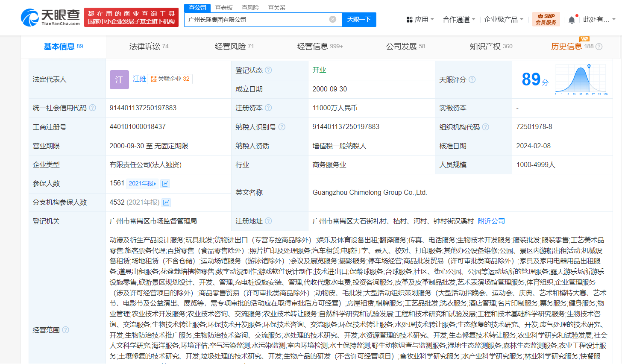This screenshot has width=622, height=364.
Task: Open legal representative 江雄 link
Action: coord(139,79)
